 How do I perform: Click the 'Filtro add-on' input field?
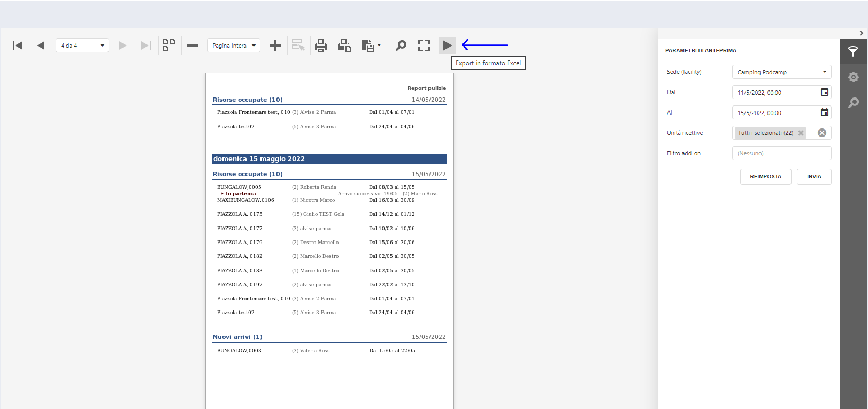tap(781, 153)
